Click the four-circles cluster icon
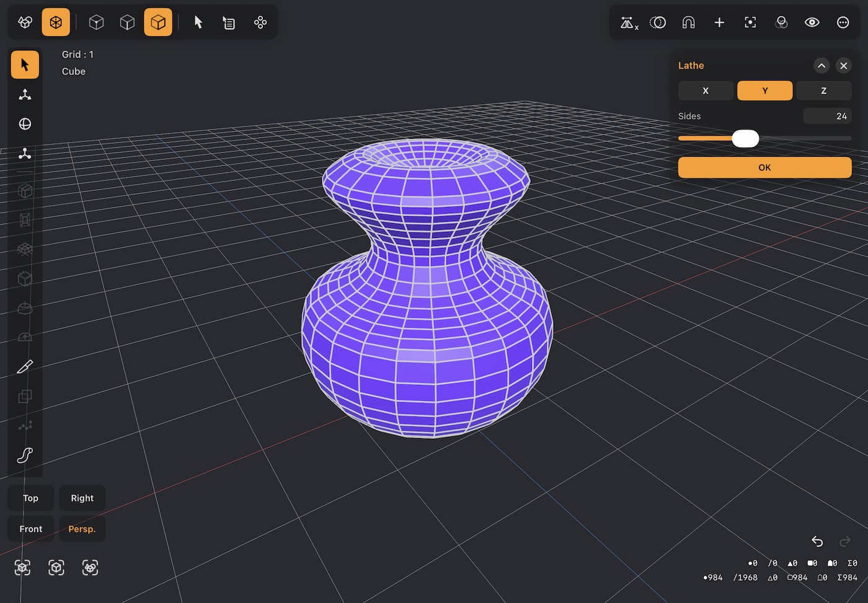 [x=260, y=22]
